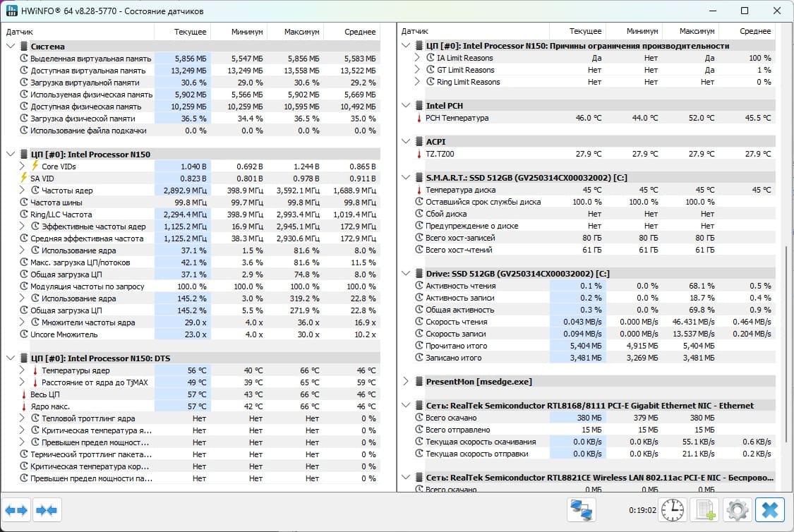Expand the PresentMon [msedge.exe] group
Image resolution: width=794 pixels, height=532 pixels.
tap(406, 381)
